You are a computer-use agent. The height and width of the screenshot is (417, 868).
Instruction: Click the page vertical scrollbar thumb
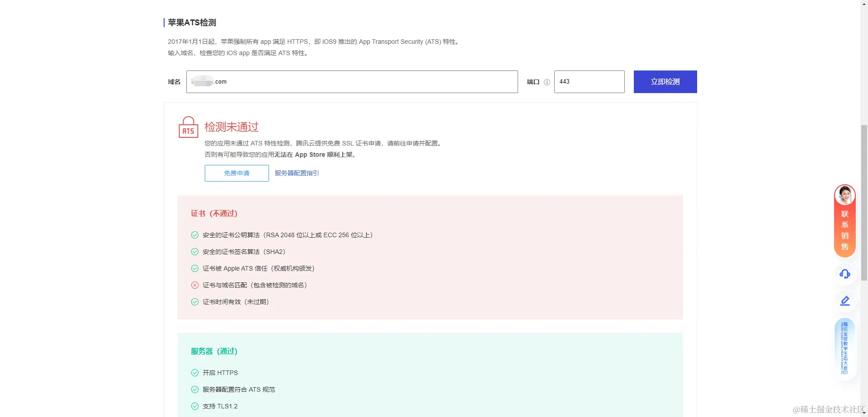pyautogui.click(x=864, y=202)
